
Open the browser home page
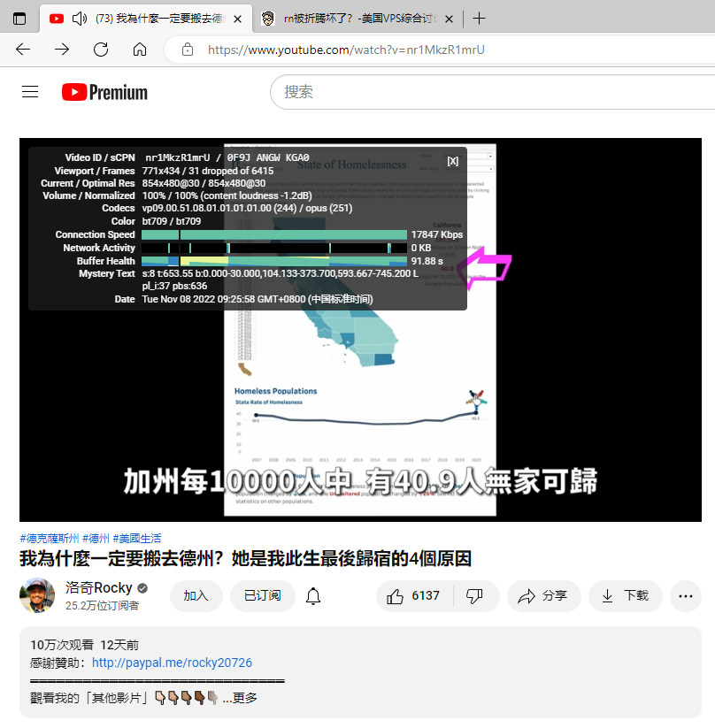coord(140,50)
